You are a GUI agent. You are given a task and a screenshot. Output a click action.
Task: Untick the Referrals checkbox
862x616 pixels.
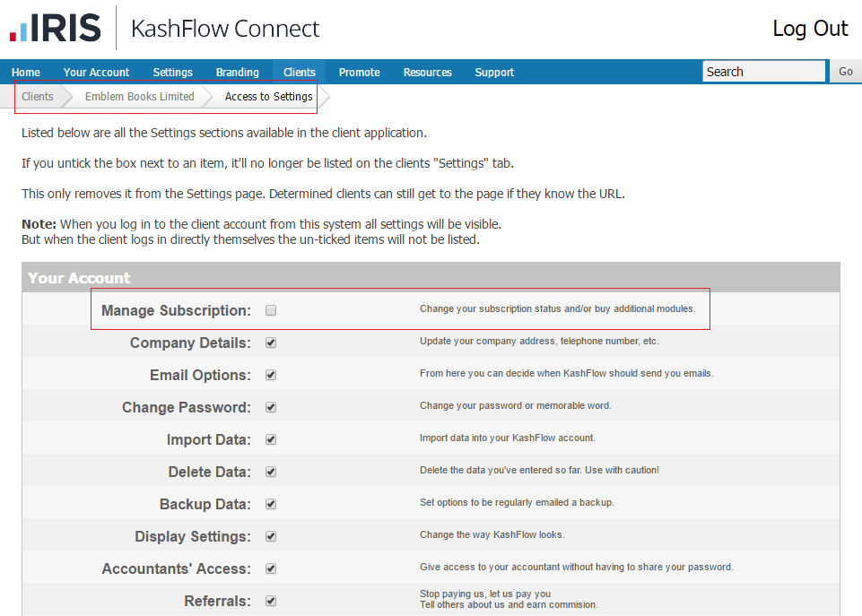tap(271, 601)
